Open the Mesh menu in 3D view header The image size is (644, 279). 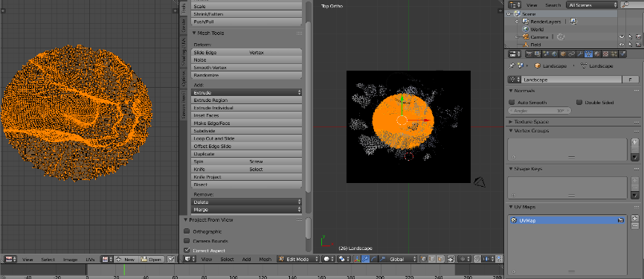point(265,259)
